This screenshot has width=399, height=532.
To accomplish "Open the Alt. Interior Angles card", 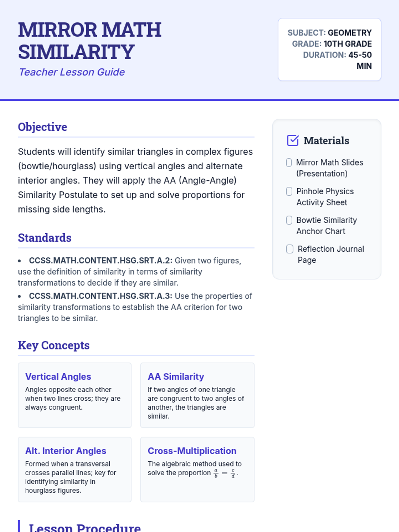I will [x=74, y=469].
